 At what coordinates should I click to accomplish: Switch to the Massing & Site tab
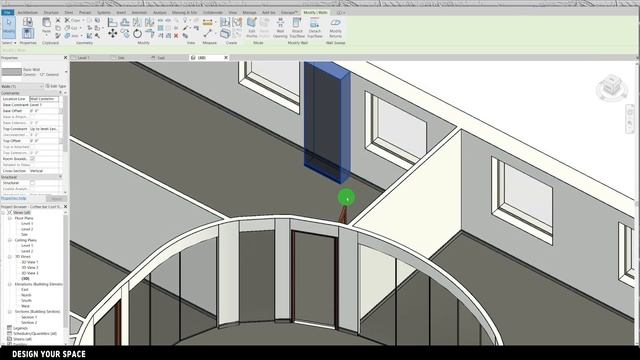184,13
